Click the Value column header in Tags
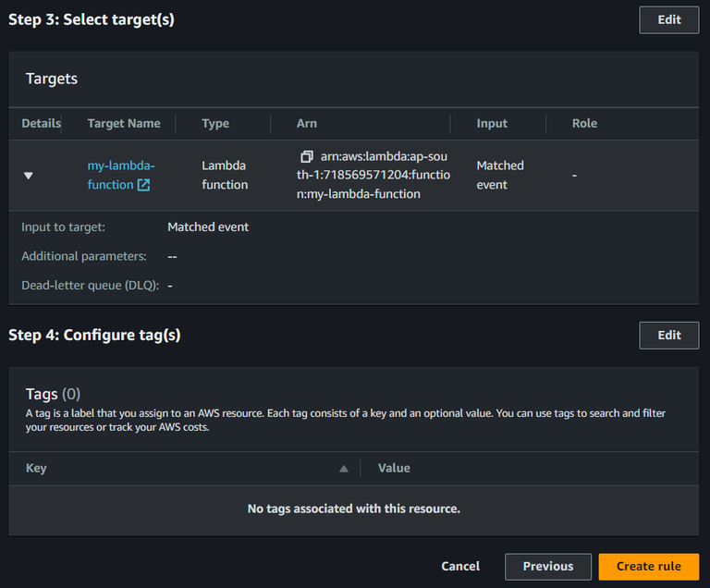This screenshot has width=710, height=588. pos(394,468)
